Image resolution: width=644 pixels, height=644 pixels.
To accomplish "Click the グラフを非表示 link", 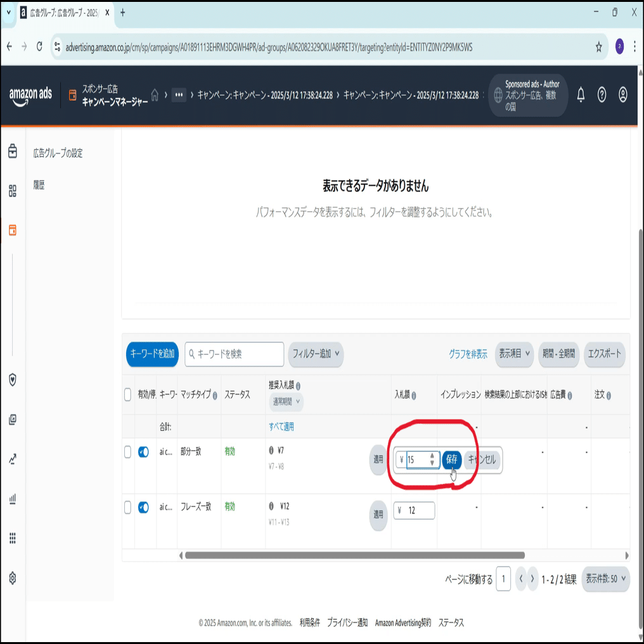I will tap(468, 354).
